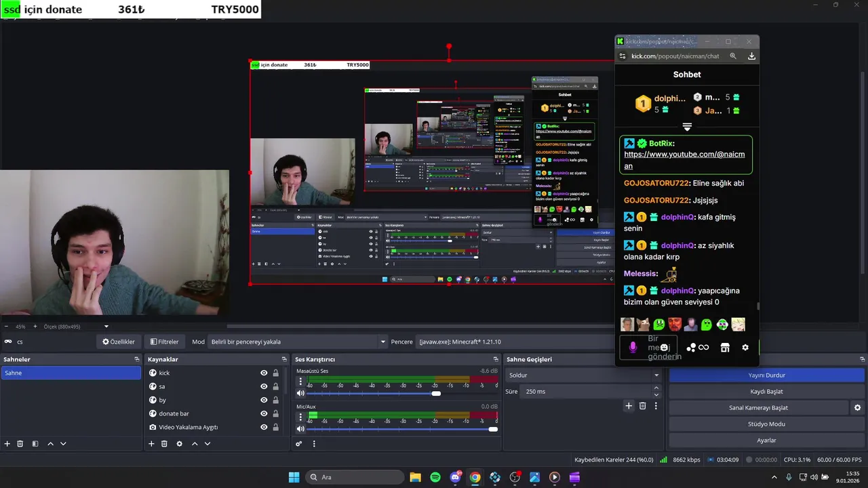This screenshot has height=488, width=868.
Task: Click Yayını Durdur to stop streaming
Action: (766, 375)
